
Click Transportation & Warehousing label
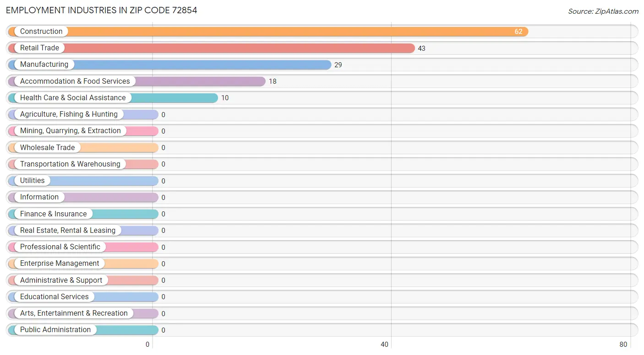(70, 164)
